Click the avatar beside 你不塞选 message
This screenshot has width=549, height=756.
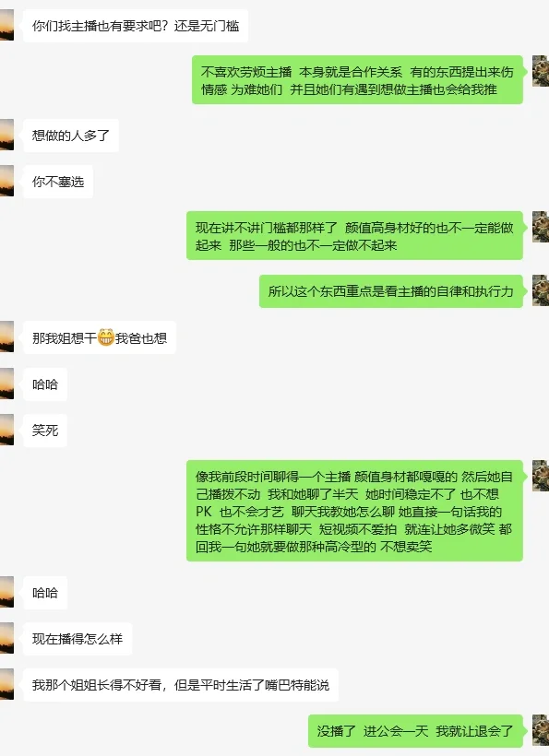coord(6,181)
